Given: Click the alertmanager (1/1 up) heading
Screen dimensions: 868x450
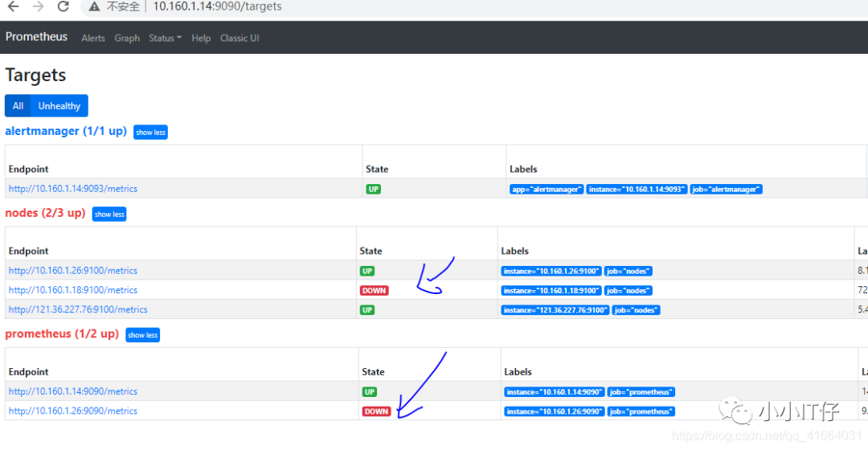Looking at the screenshot, I should tap(66, 131).
